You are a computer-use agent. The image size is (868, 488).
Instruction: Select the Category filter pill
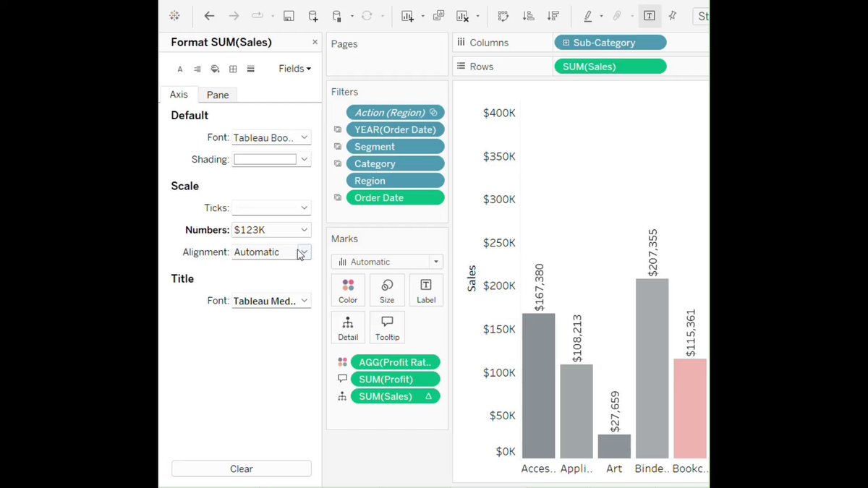[395, 163]
